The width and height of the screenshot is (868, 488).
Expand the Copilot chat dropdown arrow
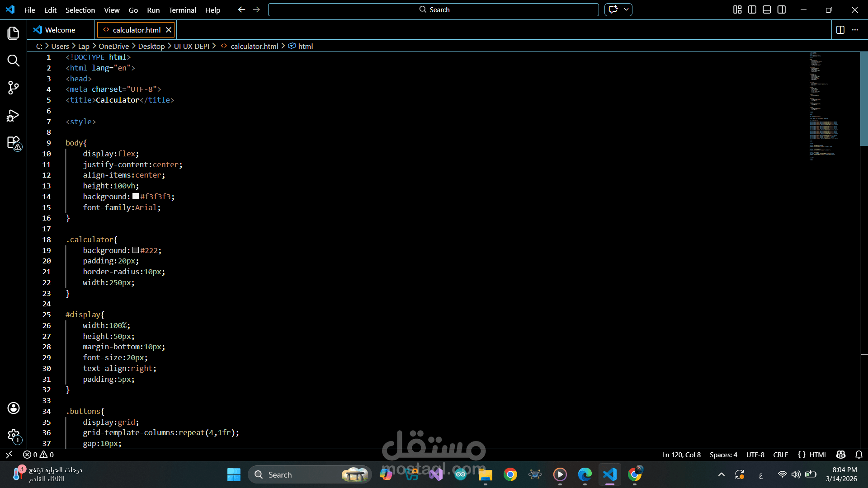point(626,9)
